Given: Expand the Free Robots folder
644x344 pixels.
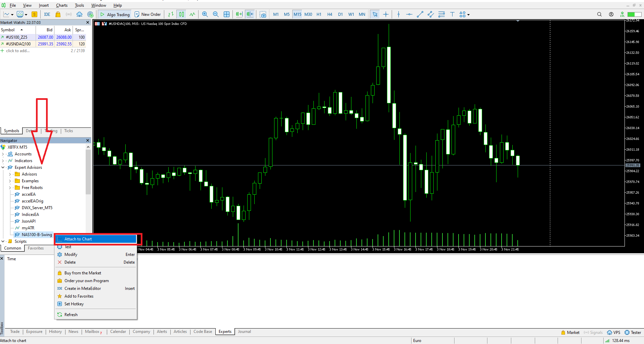Looking at the screenshot, I should tap(10, 188).
